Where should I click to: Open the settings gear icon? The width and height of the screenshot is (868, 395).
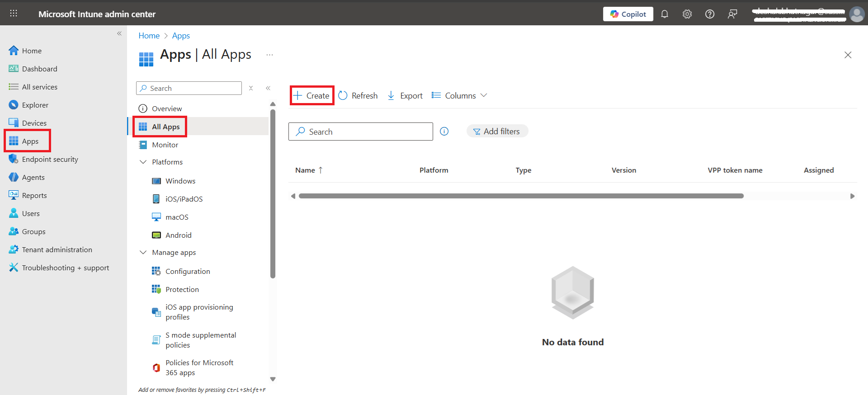click(687, 14)
